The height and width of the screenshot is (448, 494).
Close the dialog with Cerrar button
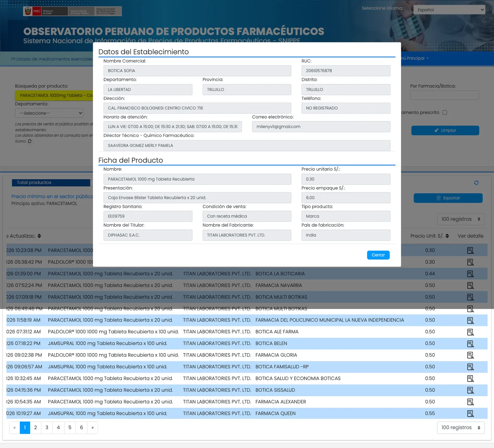click(378, 255)
